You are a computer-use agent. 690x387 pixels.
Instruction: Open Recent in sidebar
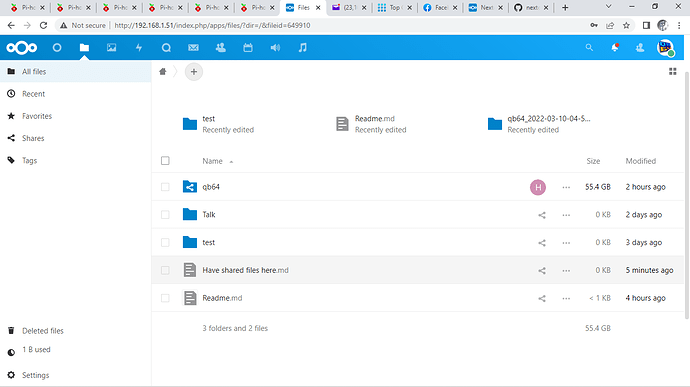(x=75, y=94)
